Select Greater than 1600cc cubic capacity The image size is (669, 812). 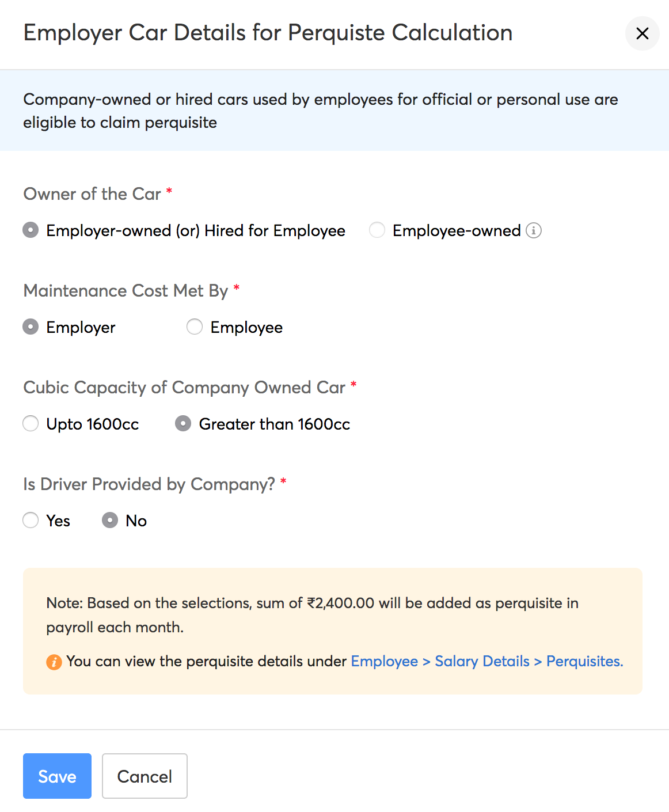183,424
